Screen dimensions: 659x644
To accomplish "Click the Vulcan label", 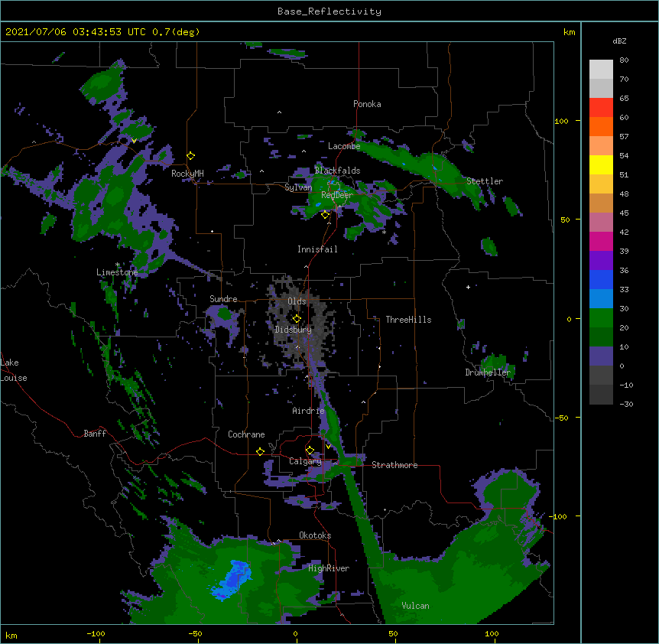I will point(415,606).
